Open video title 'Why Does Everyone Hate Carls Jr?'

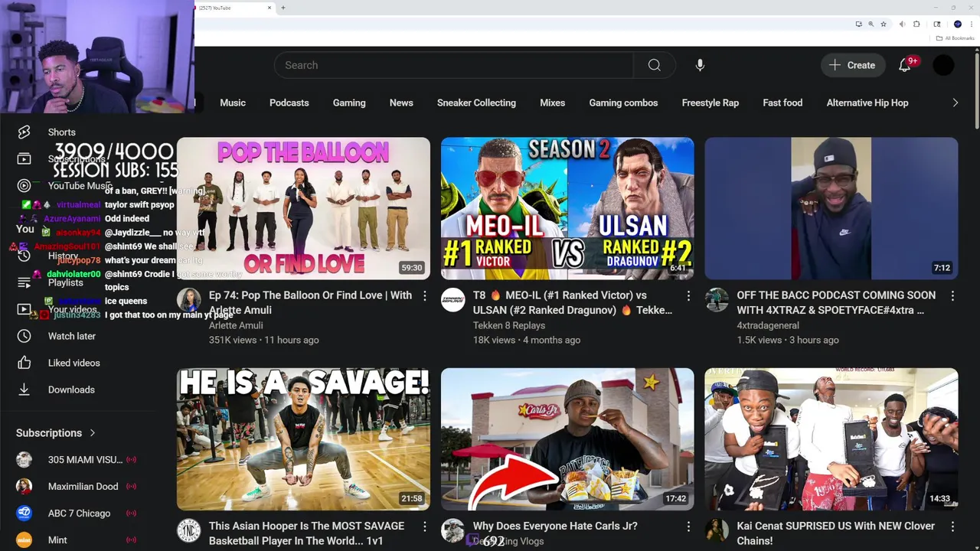(x=555, y=526)
